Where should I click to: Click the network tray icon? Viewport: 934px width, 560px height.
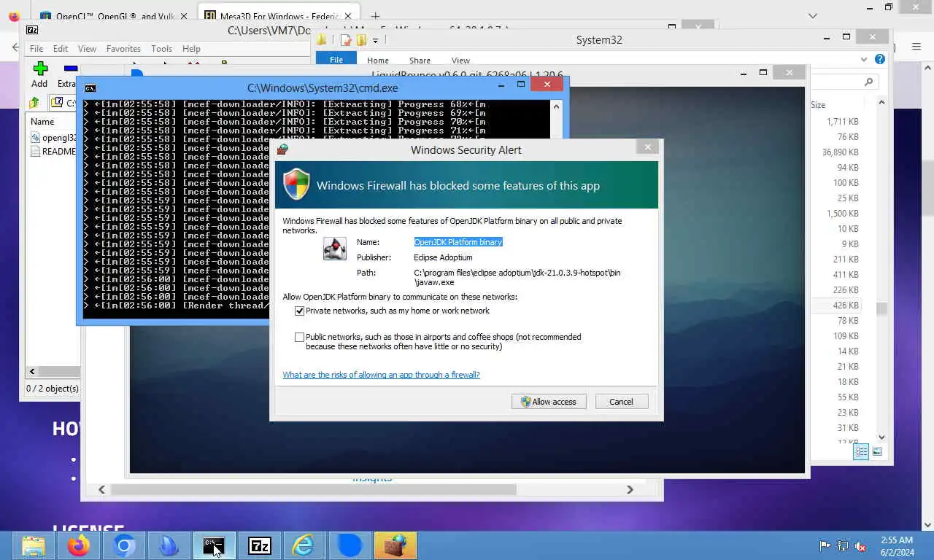[x=843, y=545]
